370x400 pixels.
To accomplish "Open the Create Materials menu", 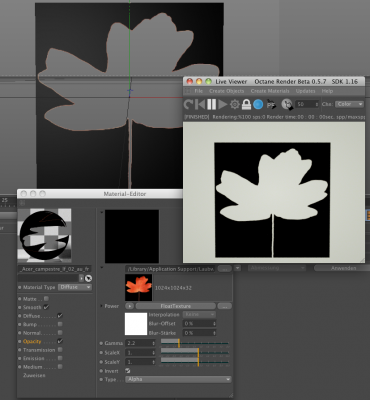I will (269, 91).
